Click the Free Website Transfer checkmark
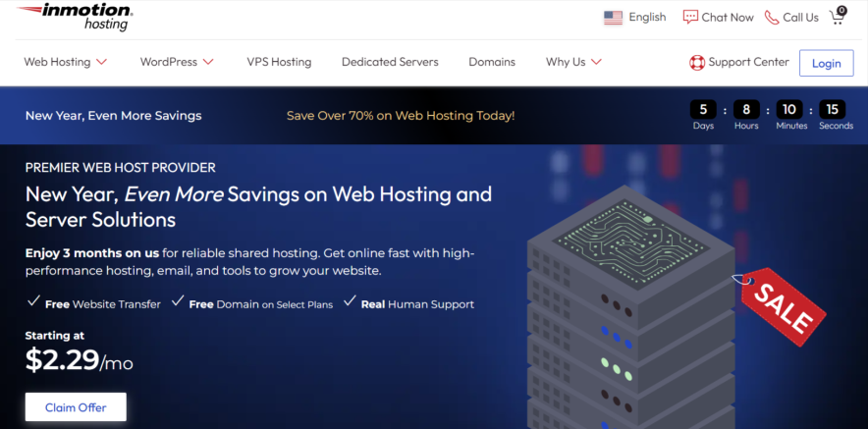The height and width of the screenshot is (429, 868). 33,301
